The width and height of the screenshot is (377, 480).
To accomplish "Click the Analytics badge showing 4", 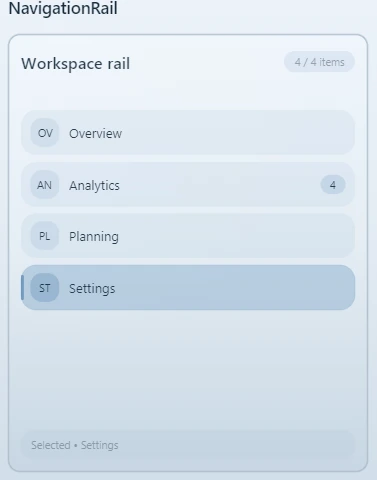I will (x=333, y=185).
